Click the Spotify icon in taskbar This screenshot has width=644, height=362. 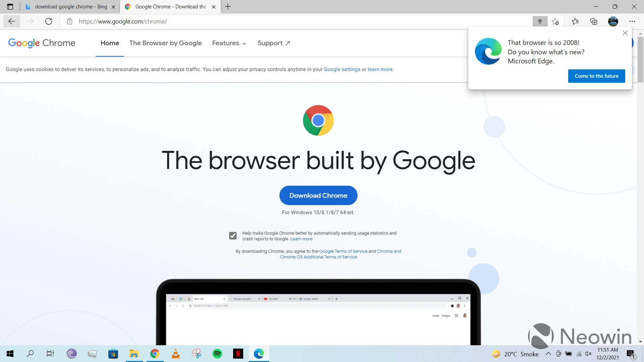(218, 354)
